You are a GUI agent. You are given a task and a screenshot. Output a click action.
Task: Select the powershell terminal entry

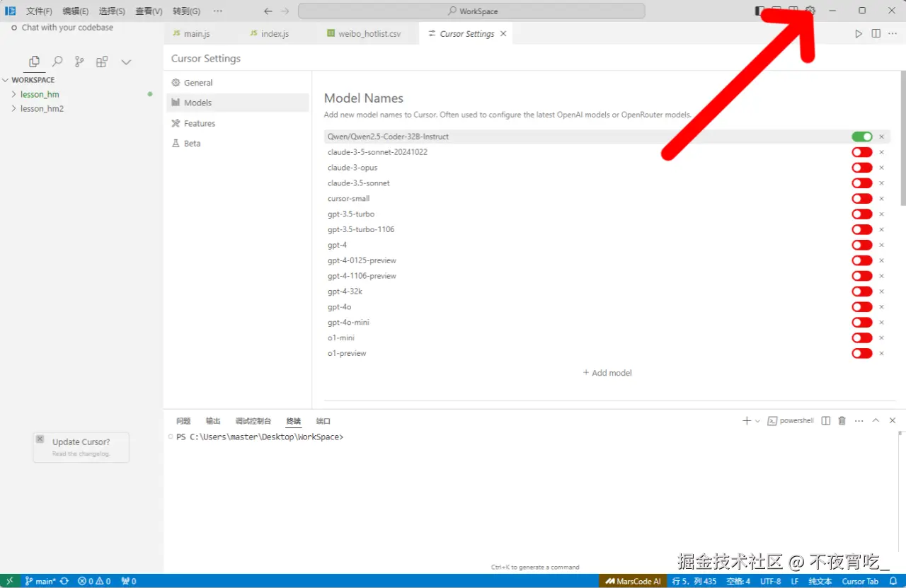point(791,420)
